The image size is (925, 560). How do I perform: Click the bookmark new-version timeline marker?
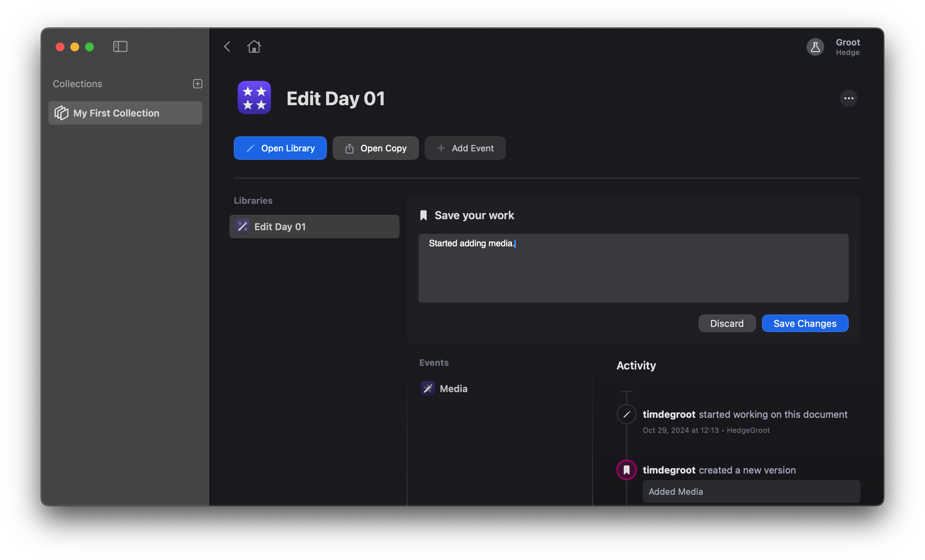coord(627,470)
